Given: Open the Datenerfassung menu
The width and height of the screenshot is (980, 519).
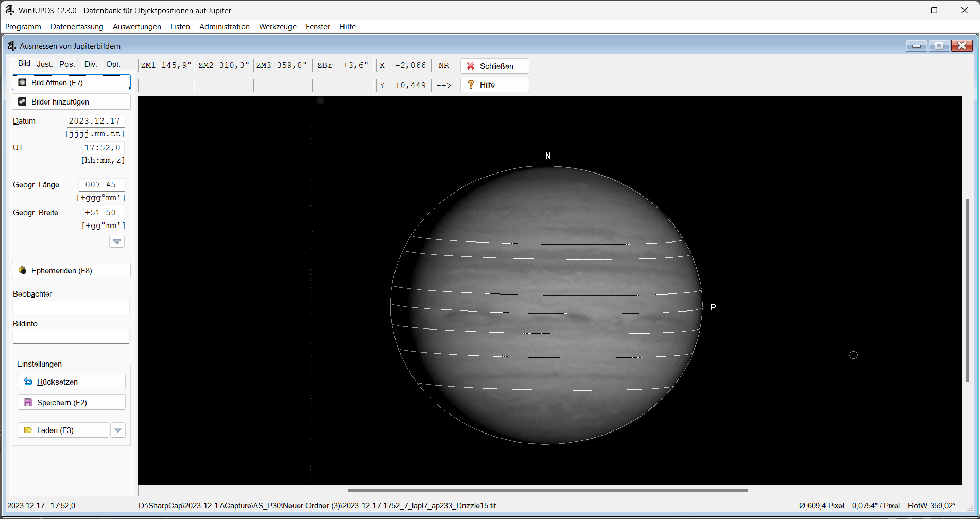Looking at the screenshot, I should click(77, 27).
